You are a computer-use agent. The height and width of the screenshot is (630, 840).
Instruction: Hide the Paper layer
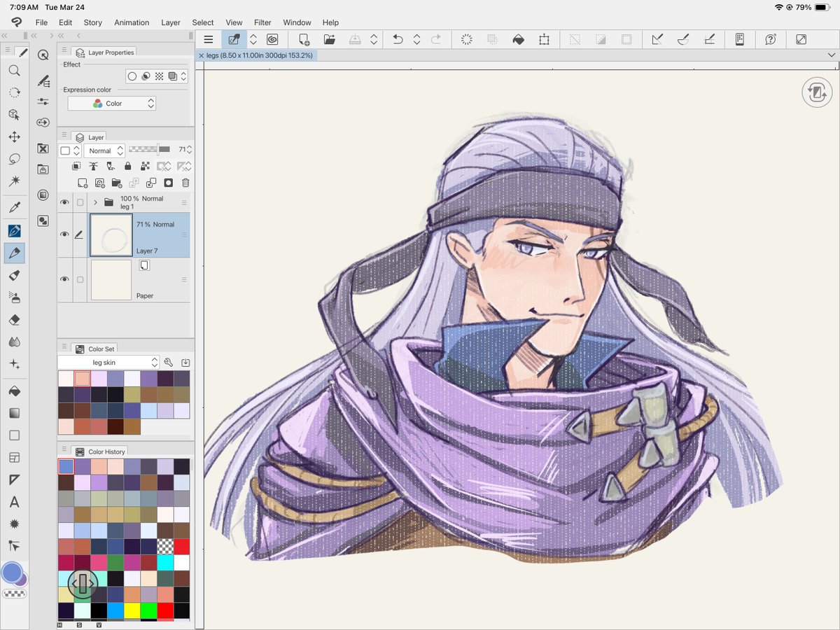click(x=64, y=279)
